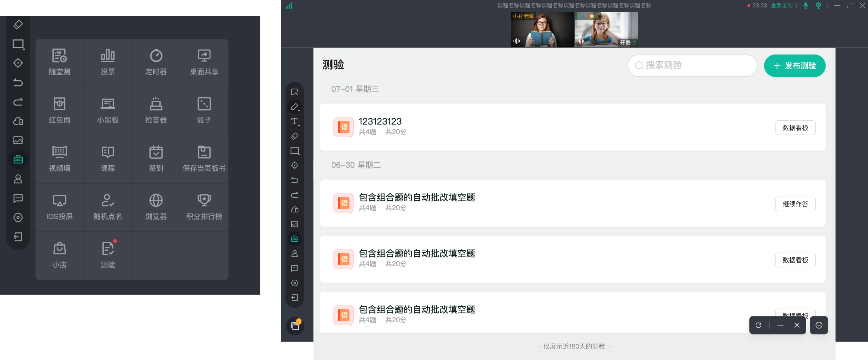Open the 视频墙 video wall

(x=59, y=159)
